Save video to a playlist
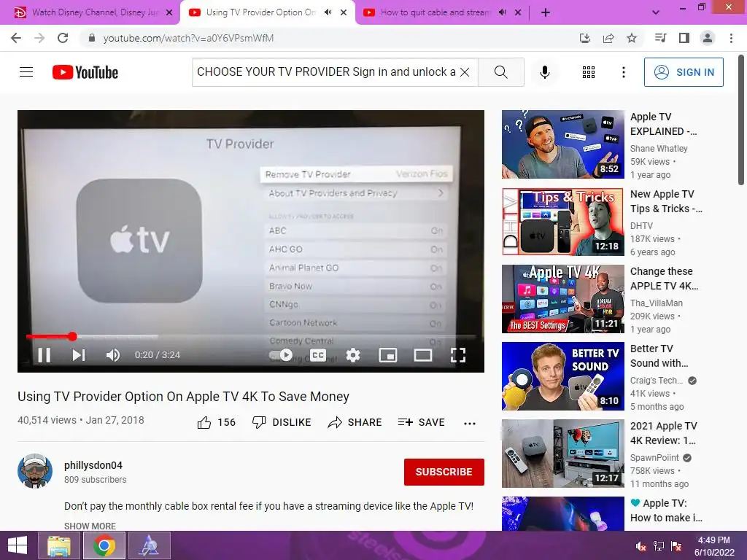747x560 pixels. [421, 422]
